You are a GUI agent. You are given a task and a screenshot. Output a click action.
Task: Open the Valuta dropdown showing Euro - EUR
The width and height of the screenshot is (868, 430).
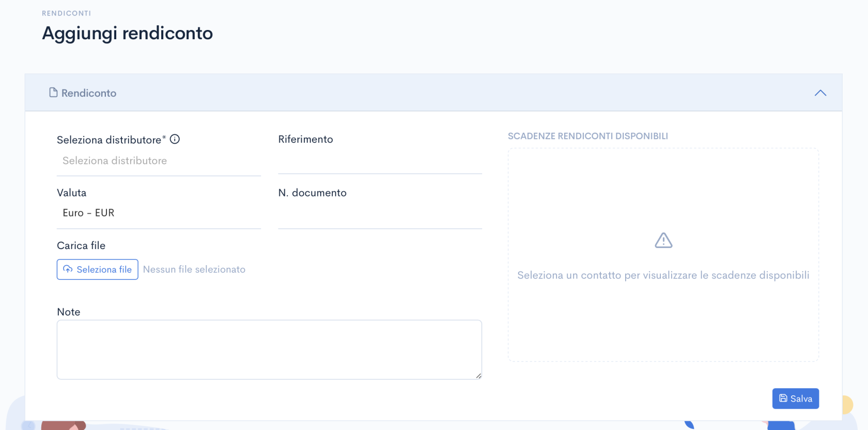click(159, 213)
